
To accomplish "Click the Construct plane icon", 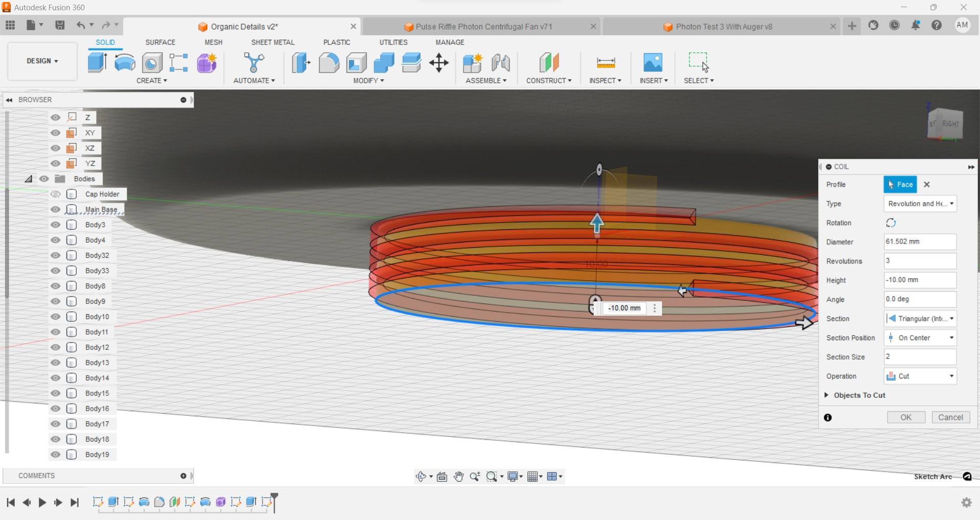I will [x=549, y=63].
